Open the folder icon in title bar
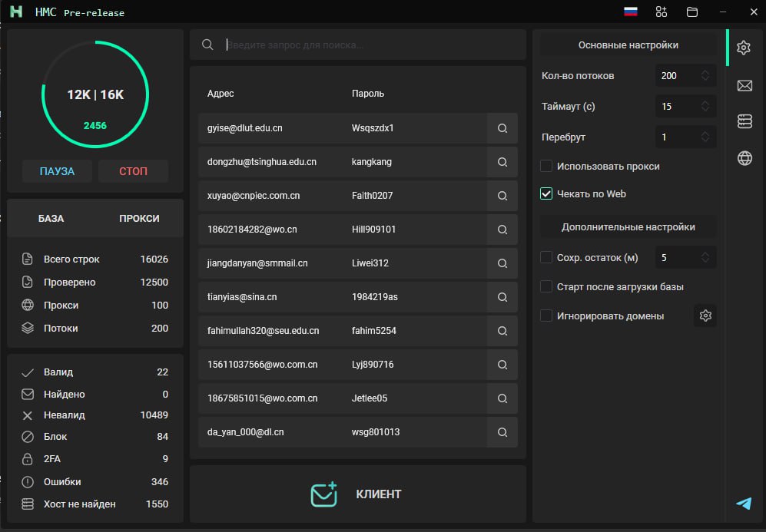This screenshot has height=532, width=766. (692, 12)
